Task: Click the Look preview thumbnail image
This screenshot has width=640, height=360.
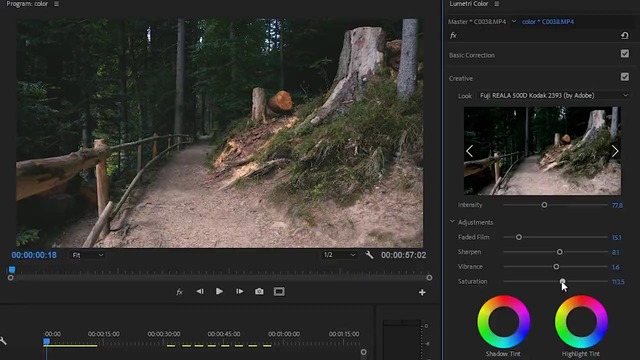Action: (542, 151)
